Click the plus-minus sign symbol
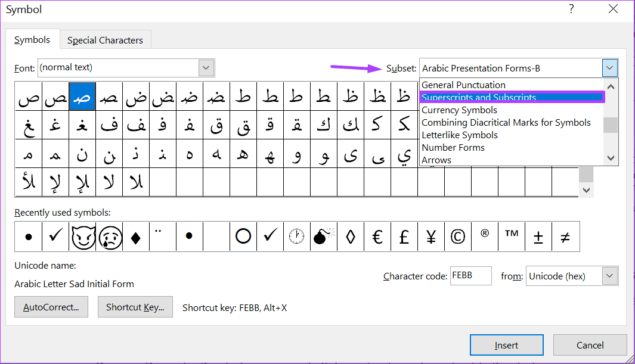The width and height of the screenshot is (635, 364). point(538,237)
